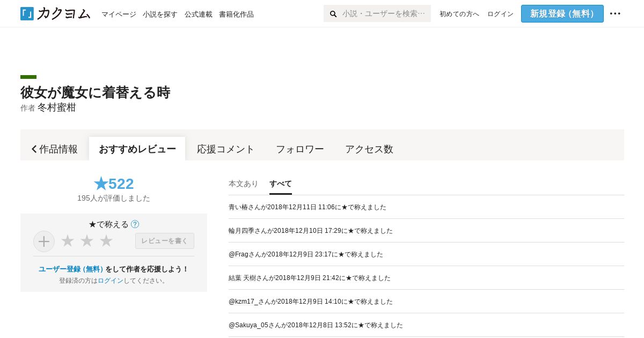
Task: Switch to the おすすめレビュー tab
Action: point(137,149)
